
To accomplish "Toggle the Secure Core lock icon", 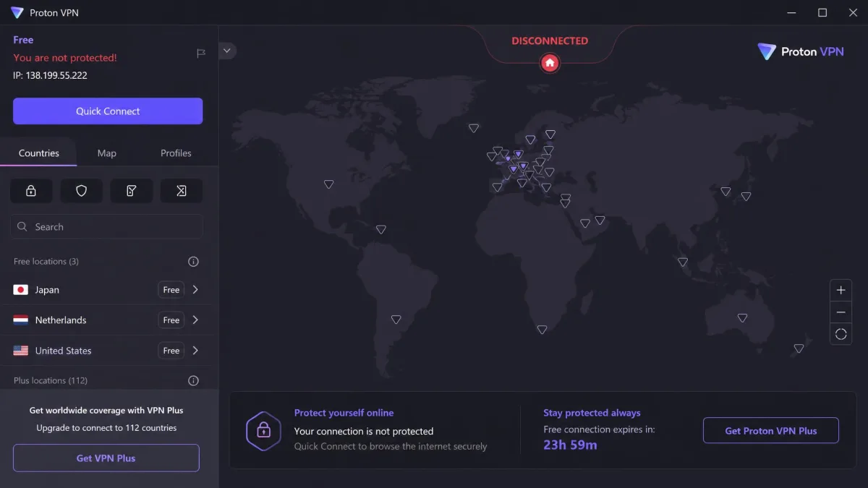I will [31, 191].
